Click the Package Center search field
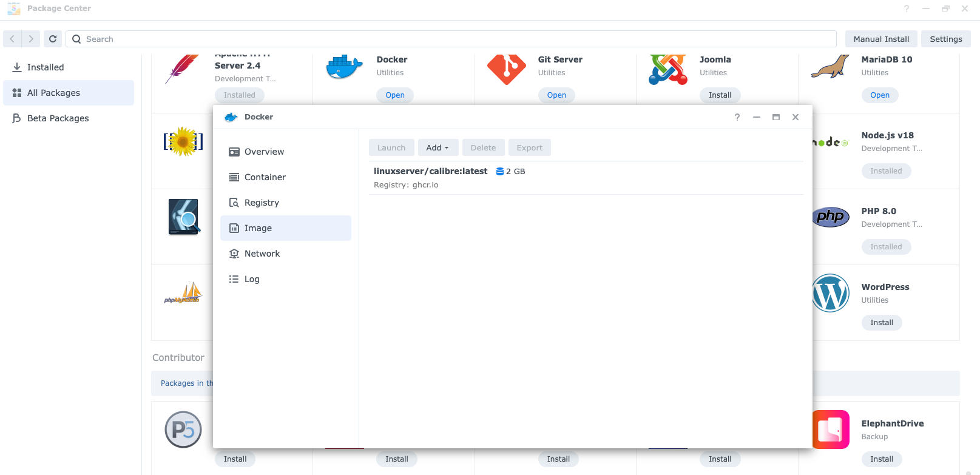 coord(451,39)
